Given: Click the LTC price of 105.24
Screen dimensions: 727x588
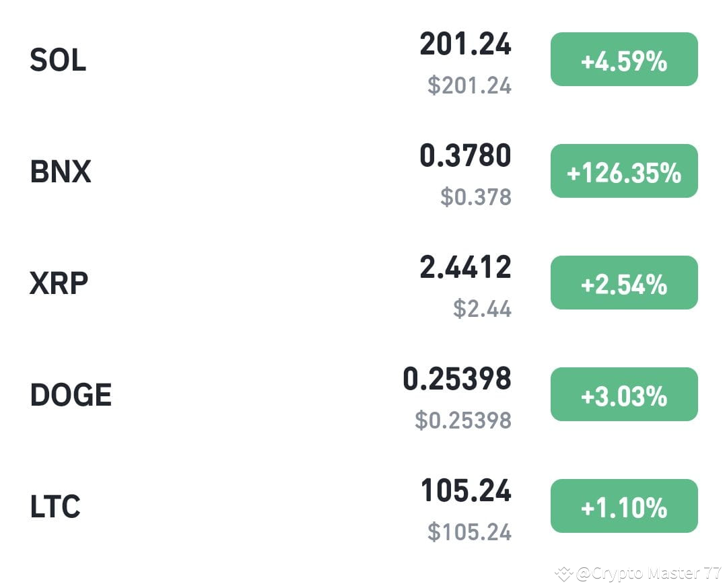Looking at the screenshot, I should (x=465, y=492).
